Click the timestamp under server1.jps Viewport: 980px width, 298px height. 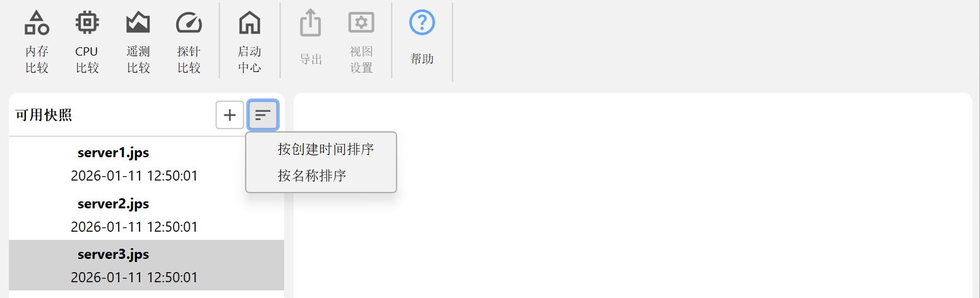134,176
